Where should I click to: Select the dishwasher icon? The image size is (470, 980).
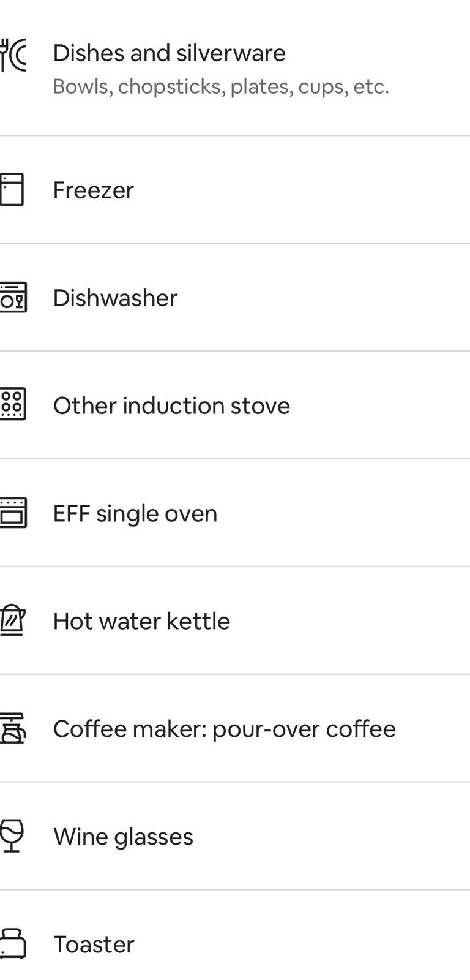tap(12, 297)
